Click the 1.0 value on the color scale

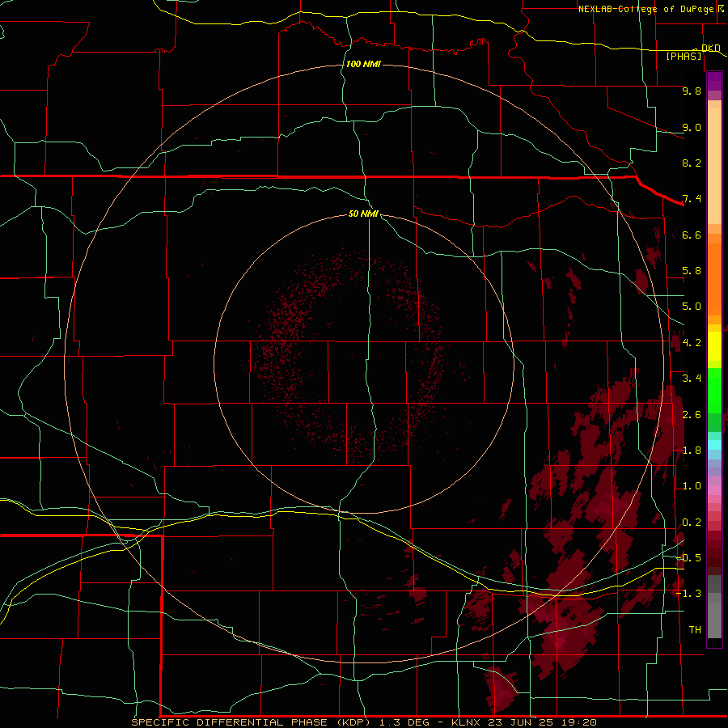click(x=692, y=486)
